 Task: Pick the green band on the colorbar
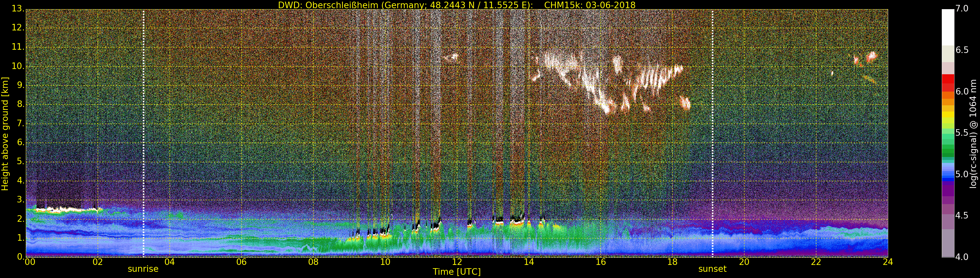click(x=948, y=148)
